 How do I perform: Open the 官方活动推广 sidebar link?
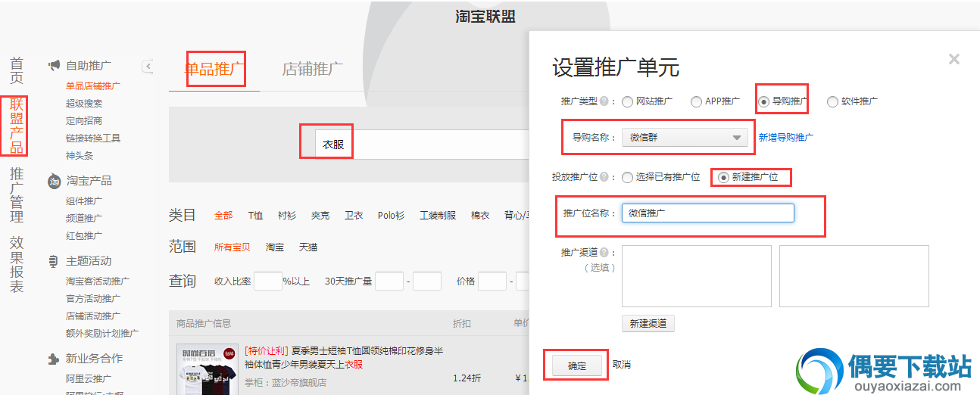[93, 299]
